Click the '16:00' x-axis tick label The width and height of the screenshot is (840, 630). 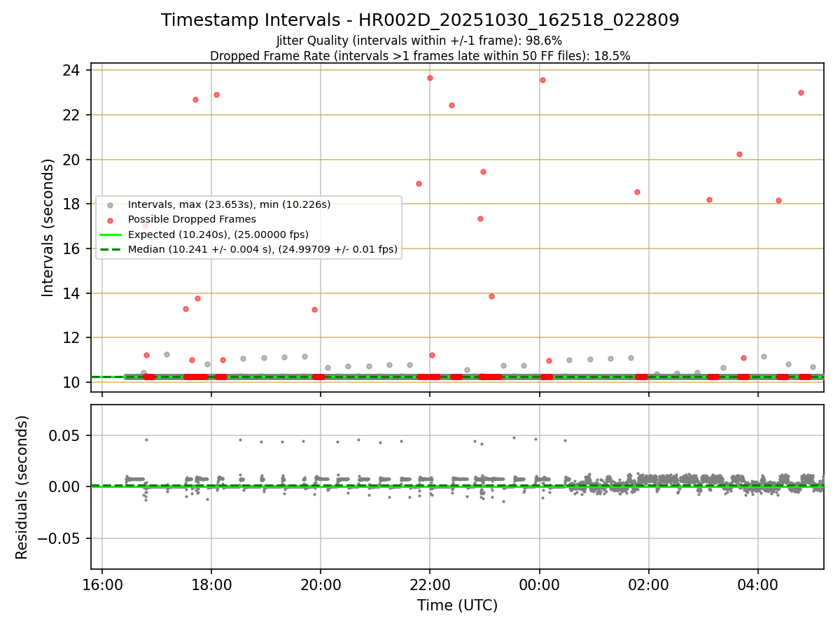102,584
